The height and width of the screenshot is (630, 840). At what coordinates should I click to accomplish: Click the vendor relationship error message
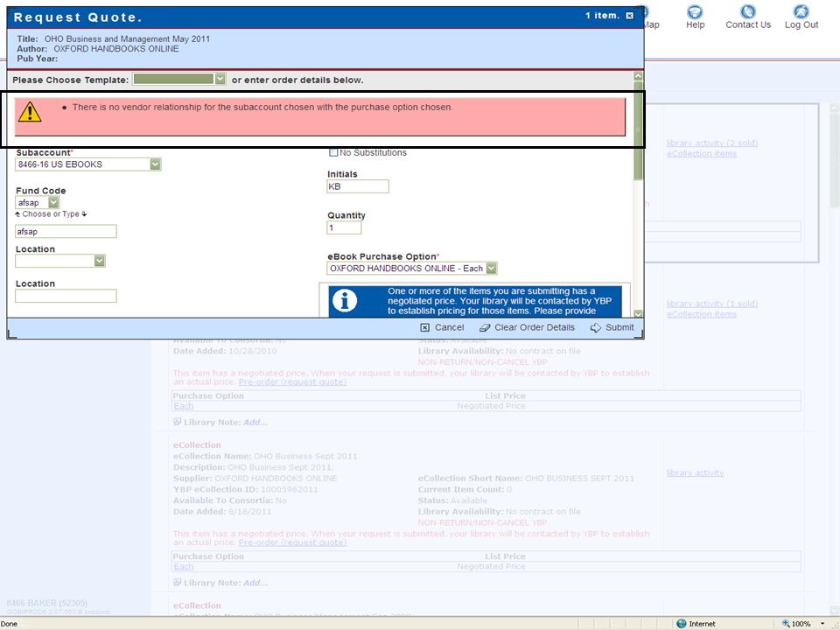262,107
